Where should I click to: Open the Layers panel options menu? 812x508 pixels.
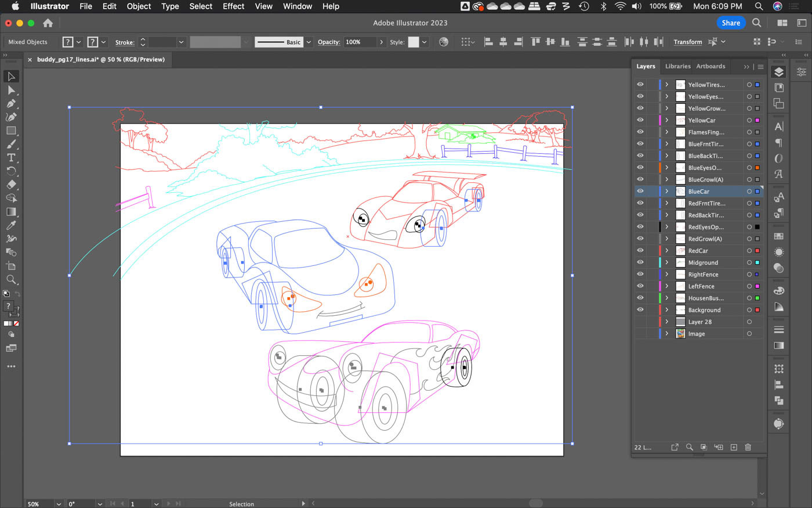point(760,66)
